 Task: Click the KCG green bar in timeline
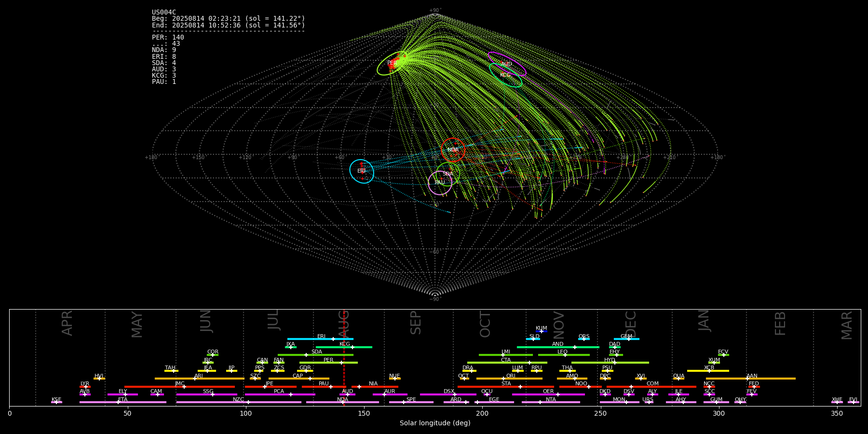click(344, 347)
